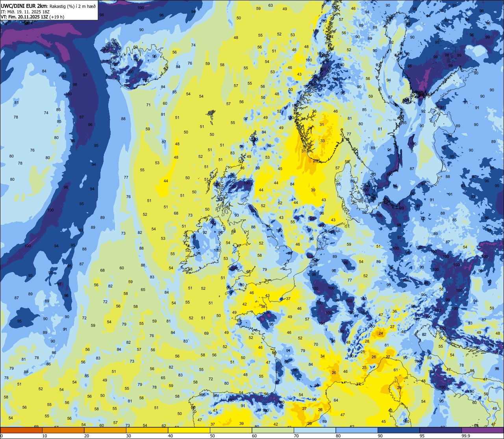Click the '23' humidity value on the map
The height and width of the screenshot is (439, 504).
click(364, 368)
